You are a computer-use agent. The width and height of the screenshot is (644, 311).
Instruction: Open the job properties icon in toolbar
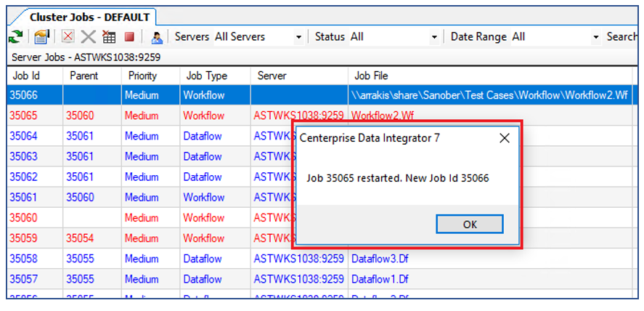(x=41, y=37)
